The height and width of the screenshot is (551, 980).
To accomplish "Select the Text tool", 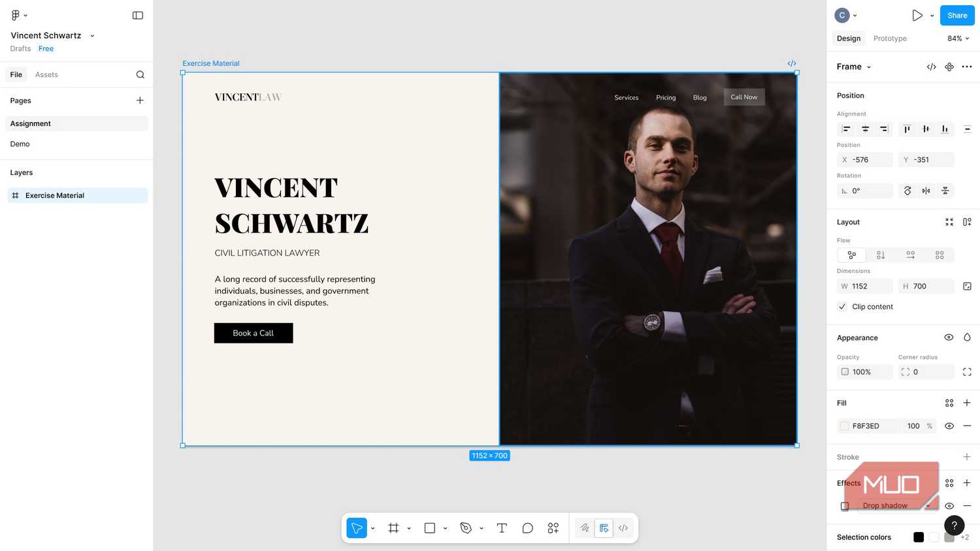I will click(x=502, y=528).
